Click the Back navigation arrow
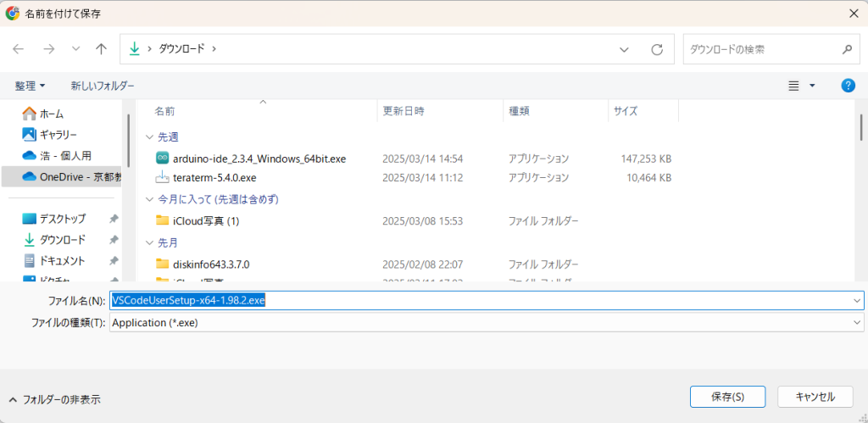This screenshot has width=868, height=423. click(19, 49)
